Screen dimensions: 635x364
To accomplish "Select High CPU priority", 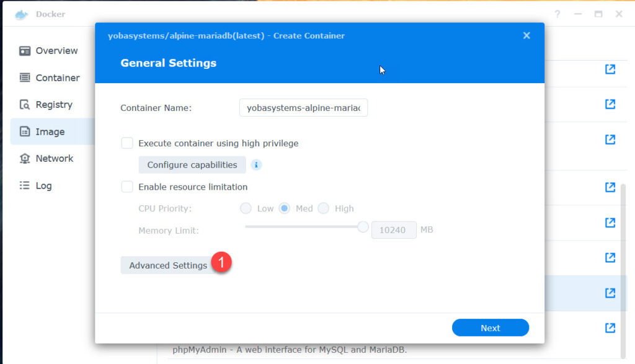I will coord(324,208).
